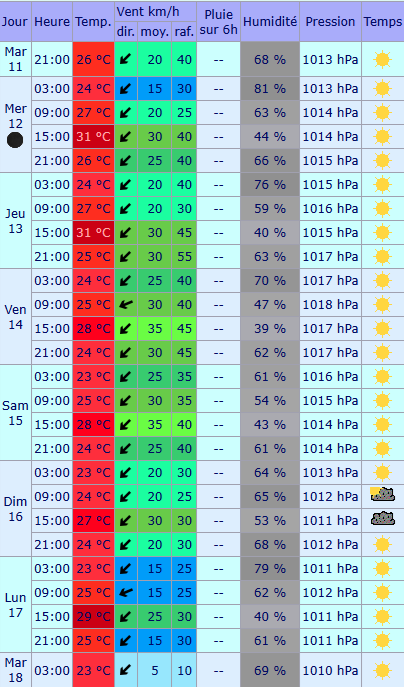Click the moy. sub-header
This screenshot has width=404, height=687.
click(x=155, y=32)
